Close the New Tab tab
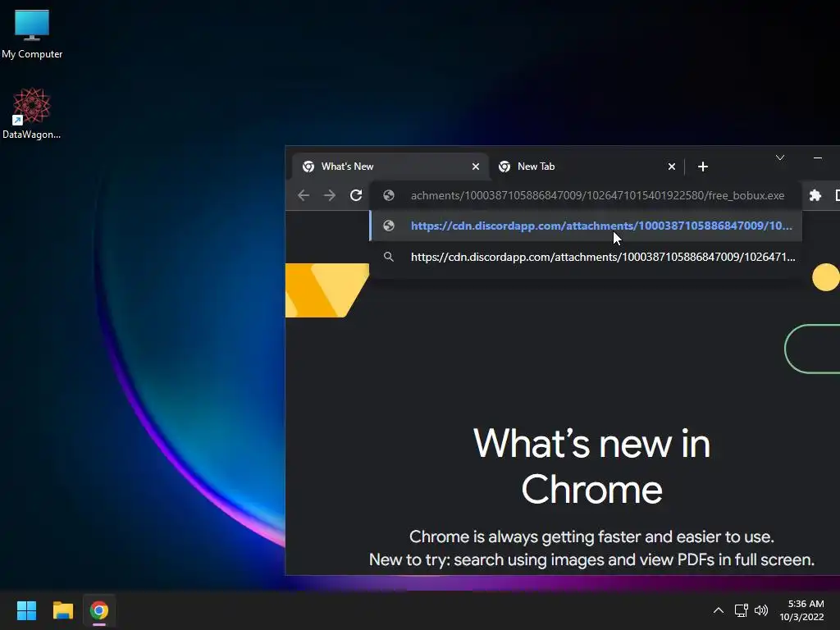 [x=671, y=167]
